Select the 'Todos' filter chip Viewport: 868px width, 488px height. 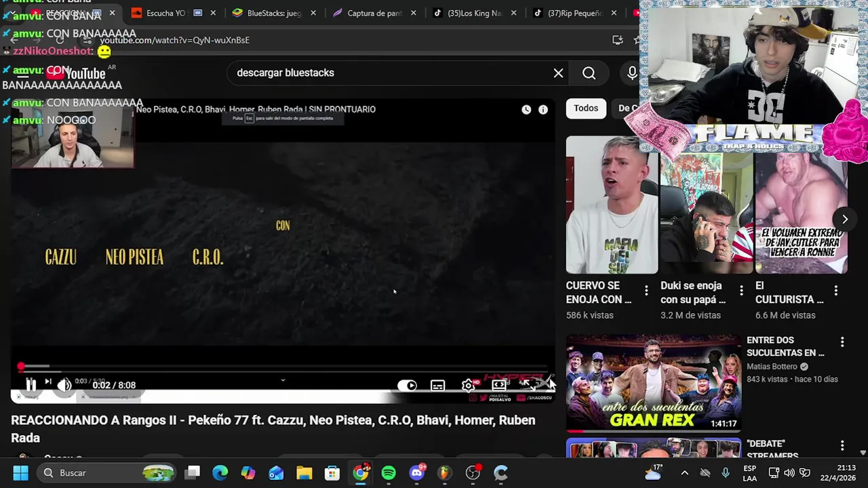pyautogui.click(x=586, y=108)
